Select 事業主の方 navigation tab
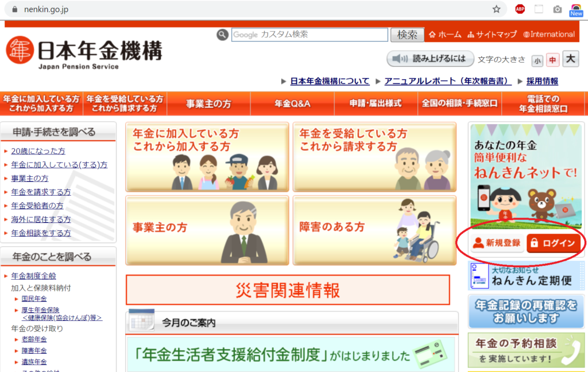The width and height of the screenshot is (588, 372). (x=208, y=103)
